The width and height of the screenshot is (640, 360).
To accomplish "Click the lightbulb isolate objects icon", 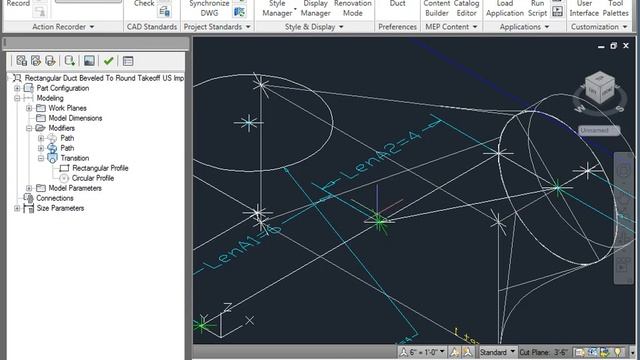I will (x=618, y=352).
